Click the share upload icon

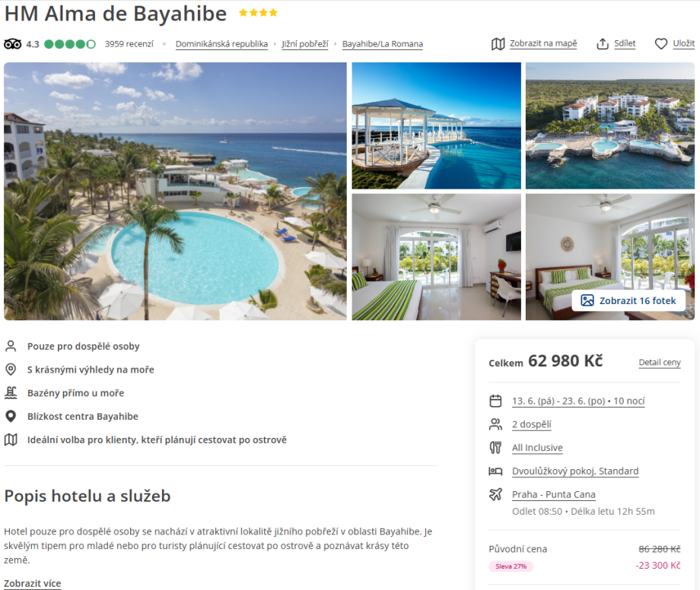click(x=603, y=43)
